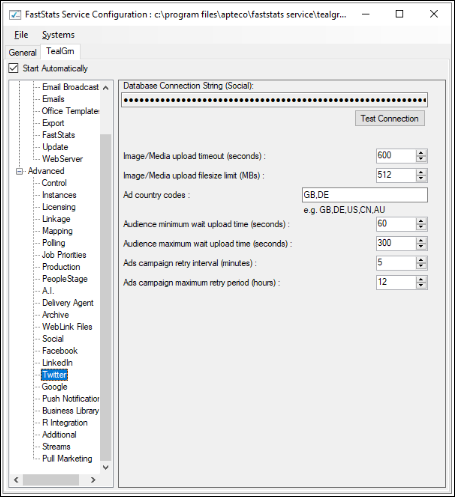Screen dimensions: 455x497
Task: Select the WebServer tree item
Action: click(62, 159)
